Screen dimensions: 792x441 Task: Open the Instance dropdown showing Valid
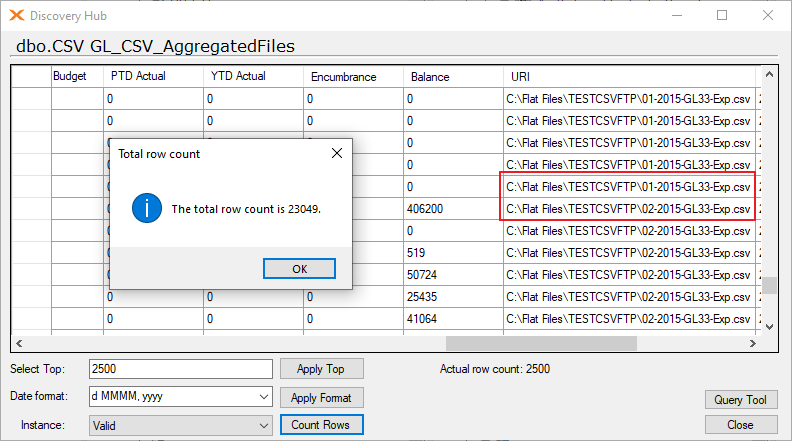click(x=264, y=426)
